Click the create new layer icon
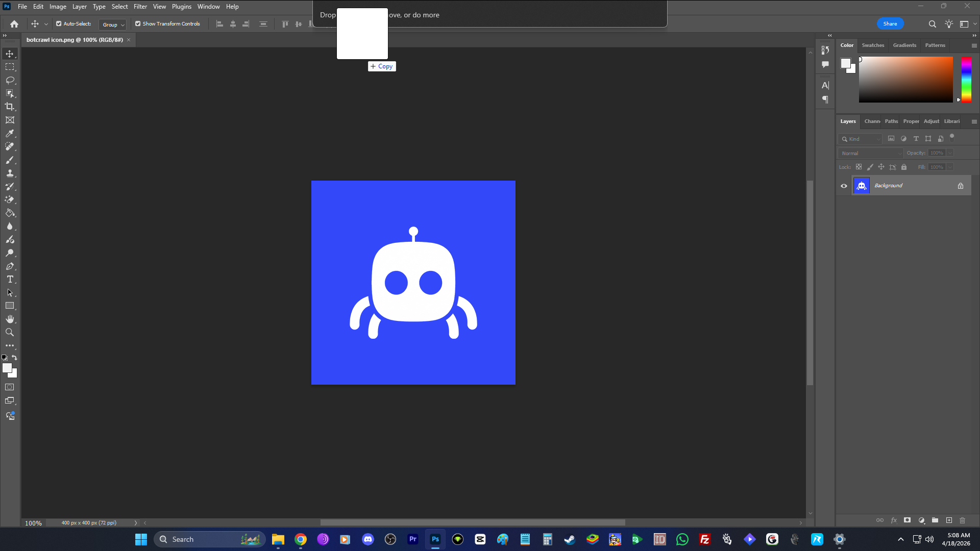The height and width of the screenshot is (551, 980). click(949, 520)
